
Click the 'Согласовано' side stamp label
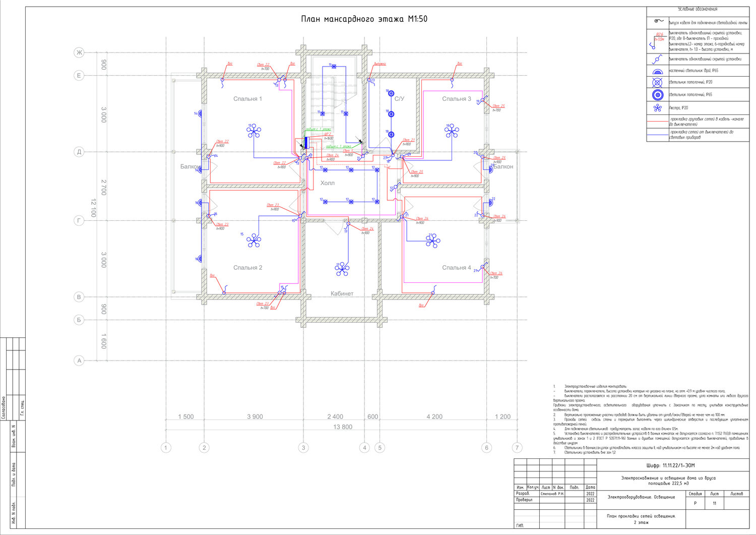point(5,407)
